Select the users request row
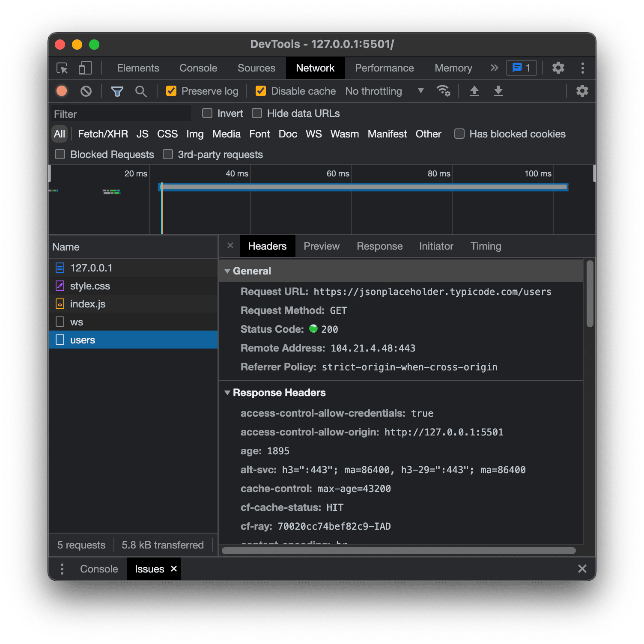 (x=133, y=340)
